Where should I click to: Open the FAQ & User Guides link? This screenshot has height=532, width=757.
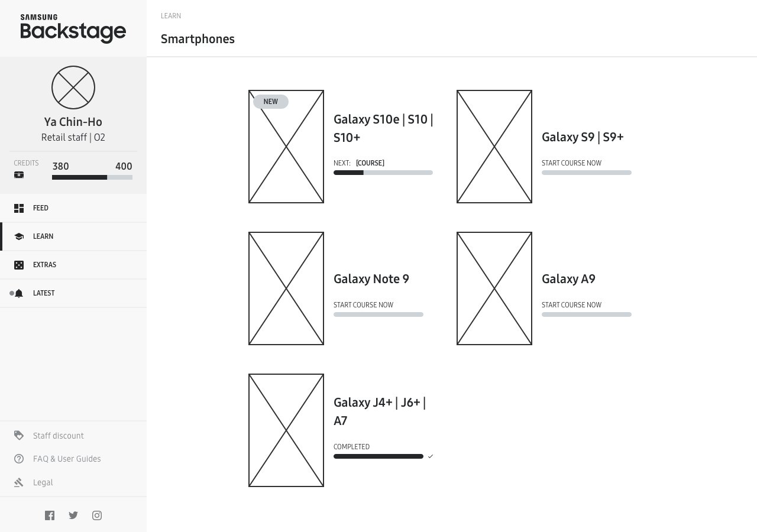67,459
